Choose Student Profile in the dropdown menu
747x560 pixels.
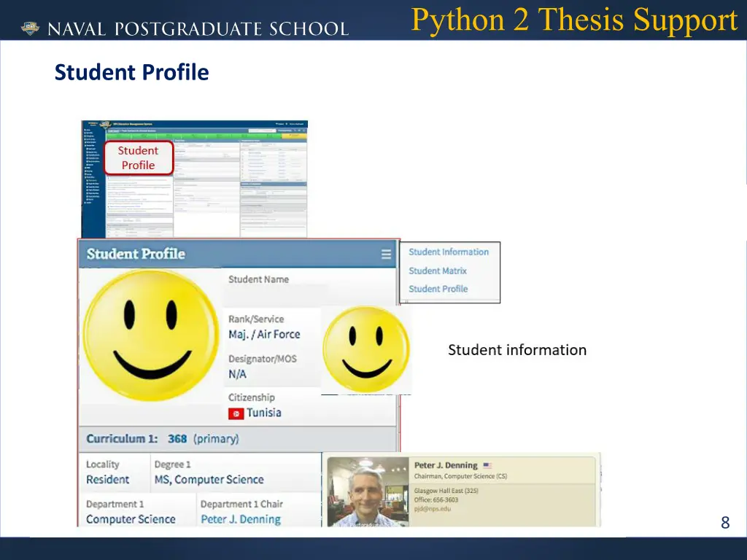[x=438, y=289]
